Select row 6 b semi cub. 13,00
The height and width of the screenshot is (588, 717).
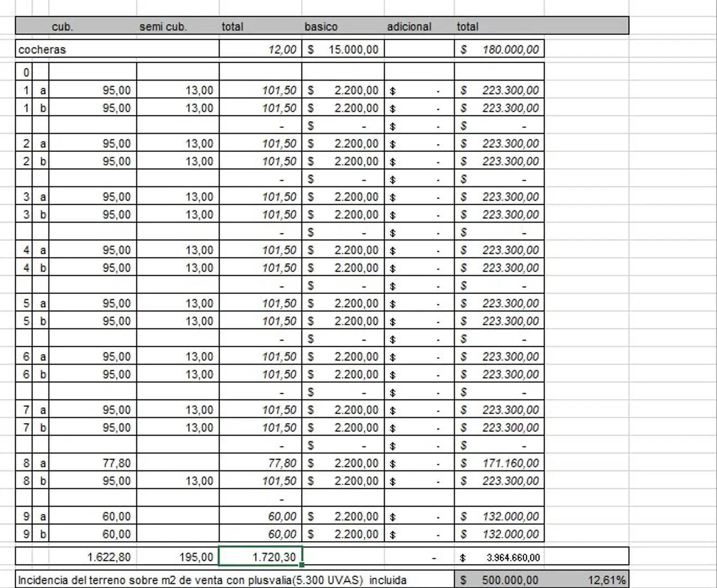[x=178, y=375]
